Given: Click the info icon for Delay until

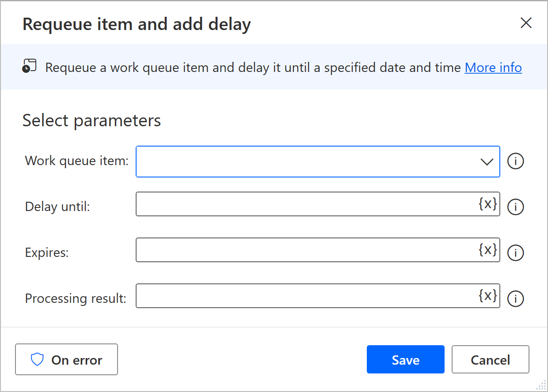Looking at the screenshot, I should 515,207.
